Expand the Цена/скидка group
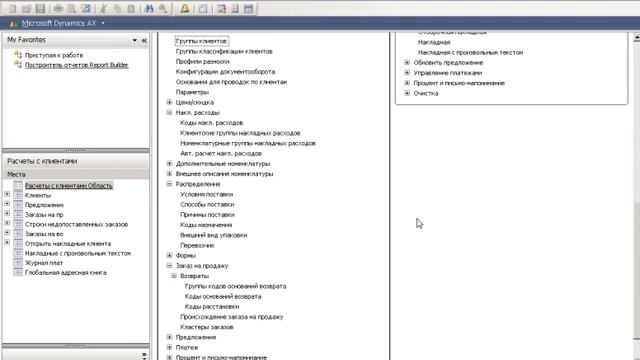The width and height of the screenshot is (640, 360). pyautogui.click(x=169, y=102)
